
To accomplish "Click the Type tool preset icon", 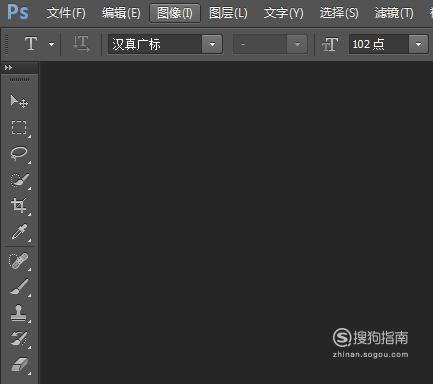I will pyautogui.click(x=31, y=44).
